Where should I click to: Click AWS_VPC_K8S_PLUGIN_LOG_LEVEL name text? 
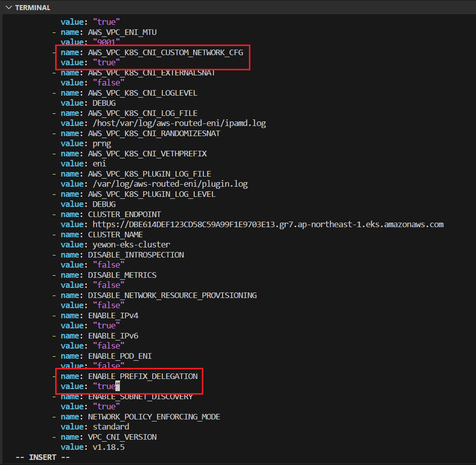click(x=152, y=194)
